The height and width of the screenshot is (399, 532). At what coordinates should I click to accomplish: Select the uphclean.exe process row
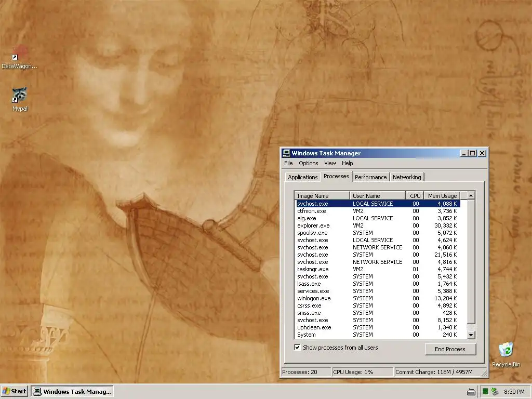click(x=377, y=327)
